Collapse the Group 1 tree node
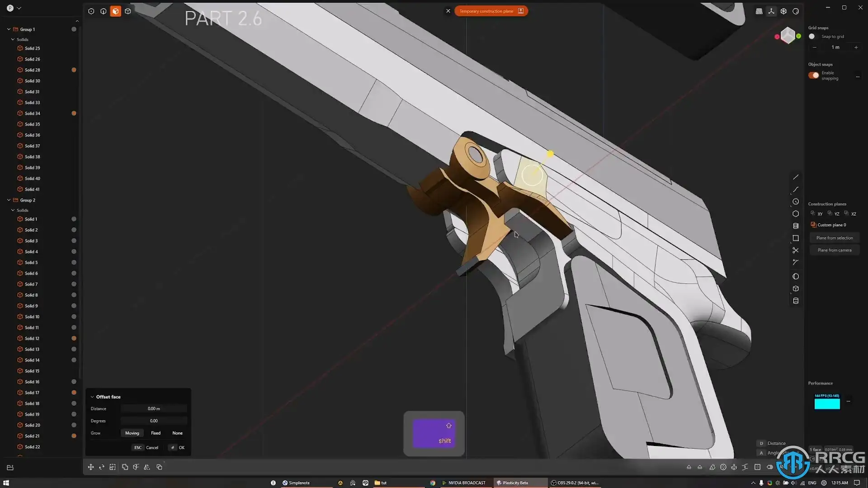 coord(9,29)
